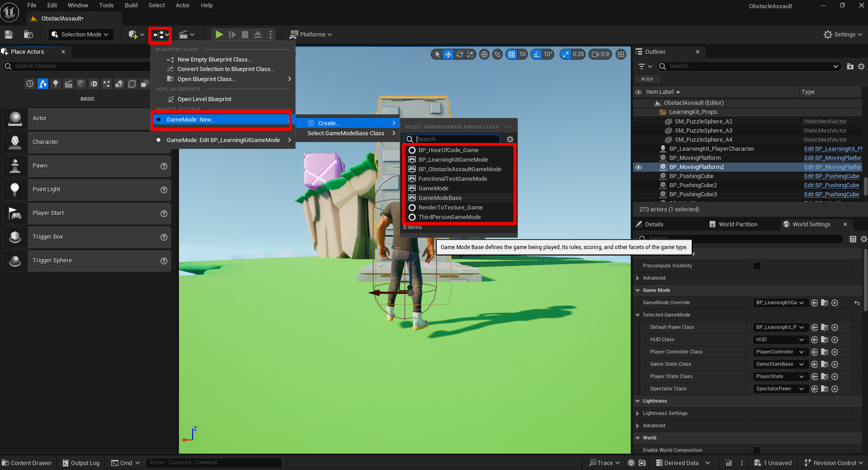Image resolution: width=868 pixels, height=470 pixels.
Task: Toggle grid snapping in viewport
Action: (x=512, y=54)
